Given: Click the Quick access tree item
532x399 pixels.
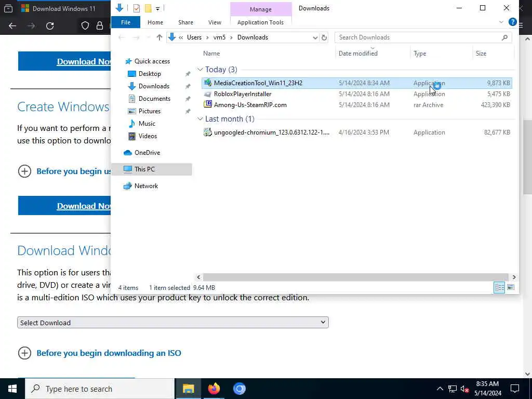Looking at the screenshot, I should pos(152,61).
